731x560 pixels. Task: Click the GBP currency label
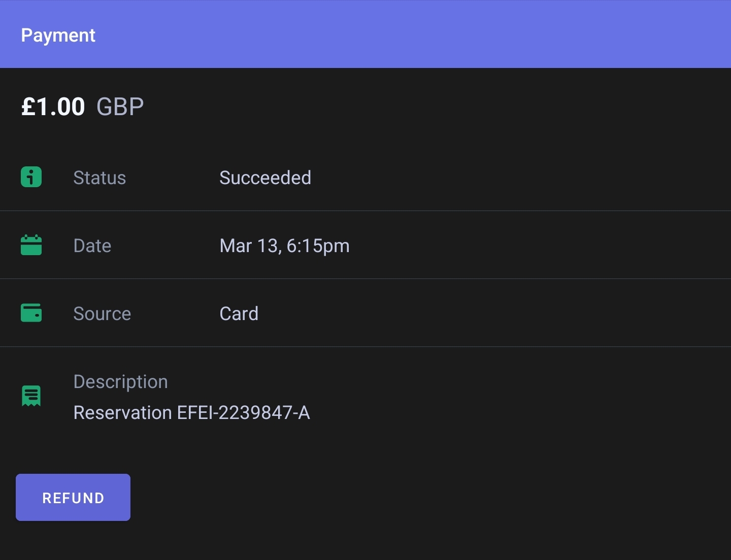pos(120,107)
